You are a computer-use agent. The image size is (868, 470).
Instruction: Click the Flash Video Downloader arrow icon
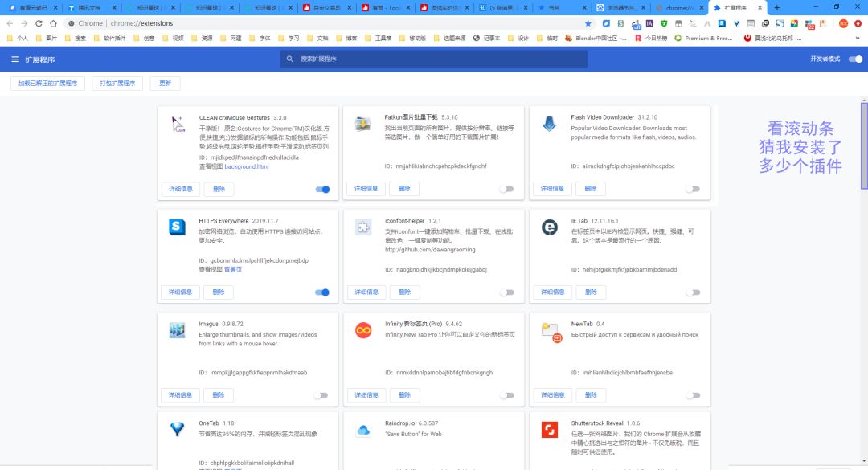click(x=549, y=124)
